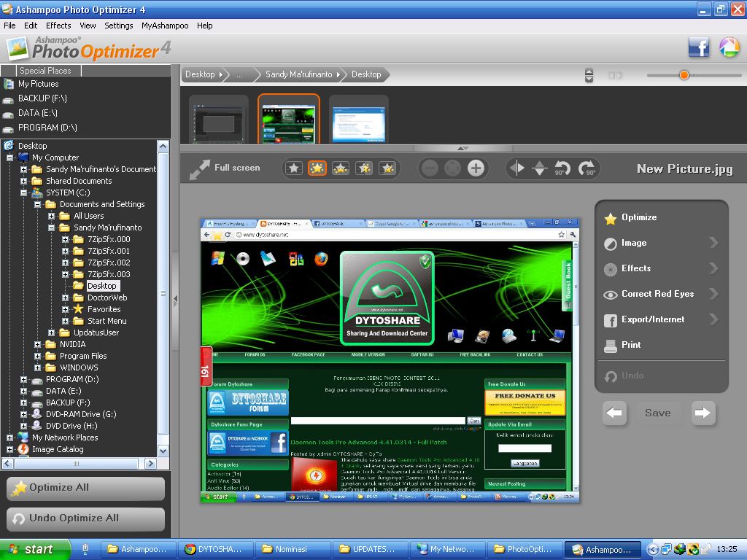Choose the fourth star rating
Image resolution: width=747 pixels, height=560 pixels.
coord(364,168)
